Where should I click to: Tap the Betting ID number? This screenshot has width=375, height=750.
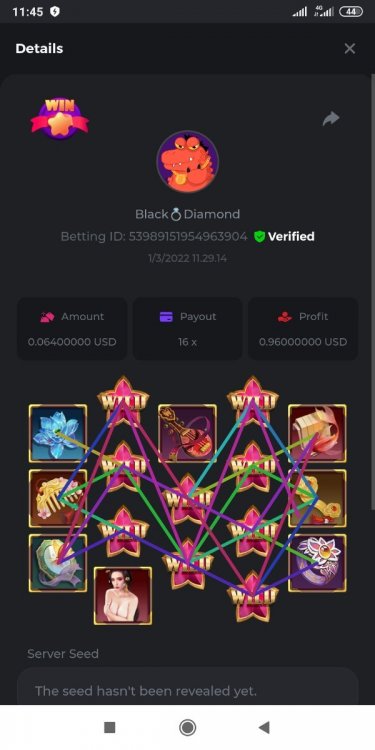point(188,236)
